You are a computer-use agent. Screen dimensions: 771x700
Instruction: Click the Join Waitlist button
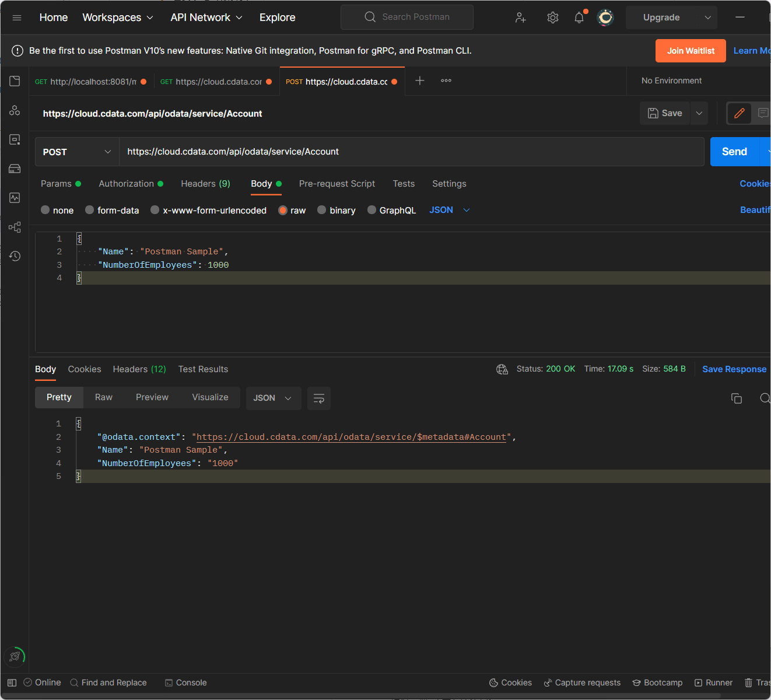coord(691,51)
